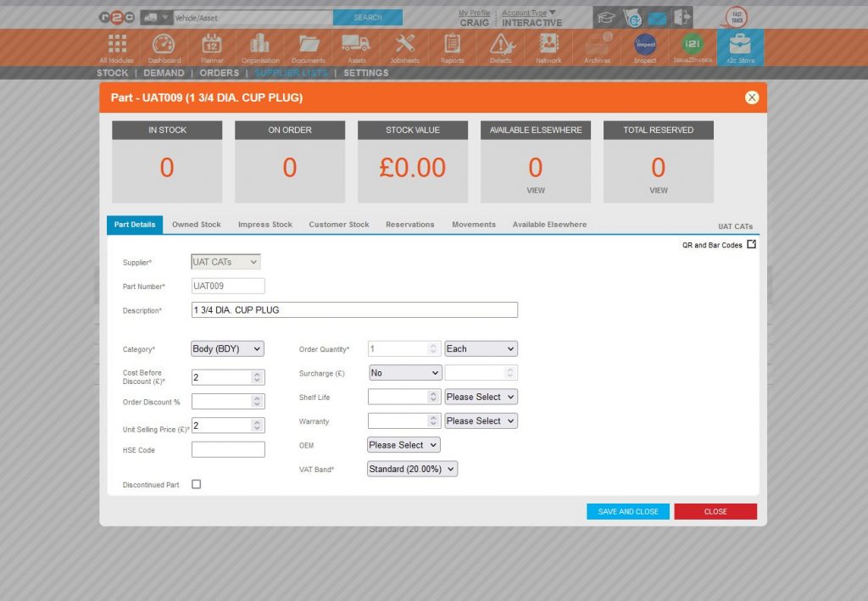This screenshot has width=868, height=601.
Task: Switch to the Owned Stock tab
Action: tap(197, 224)
